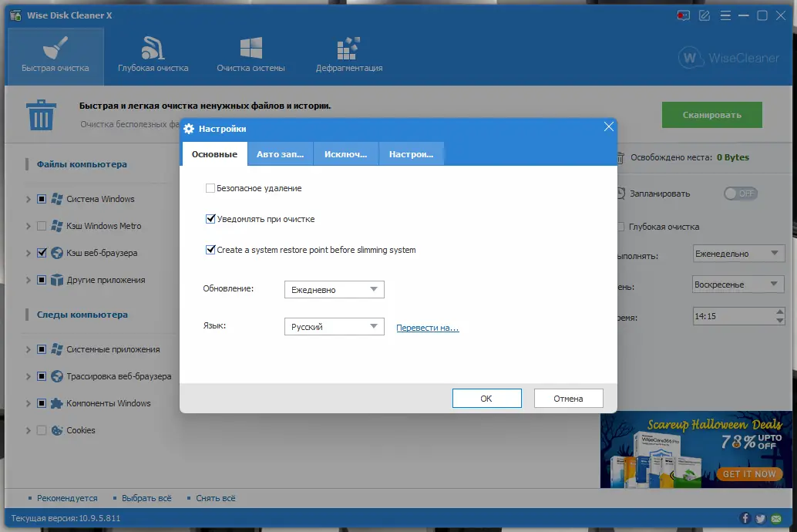Click the Кэш Windows Metro icon
The height and width of the screenshot is (532, 797).
click(57, 226)
